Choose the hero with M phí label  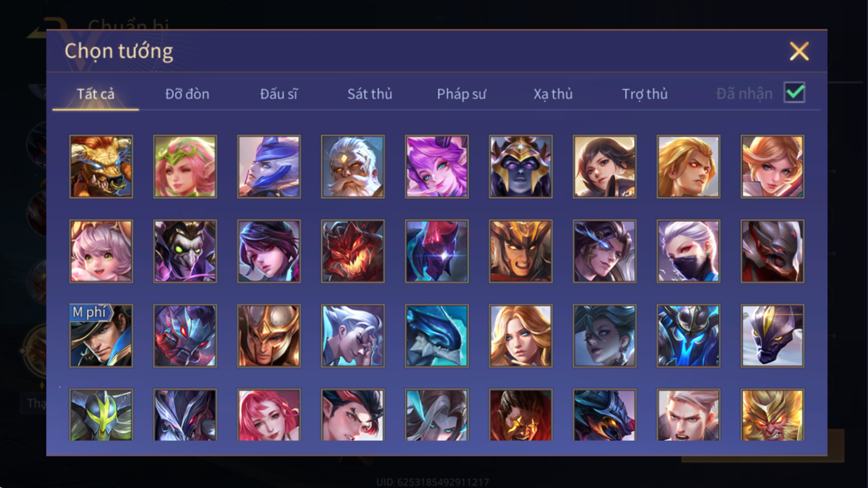pyautogui.click(x=101, y=336)
